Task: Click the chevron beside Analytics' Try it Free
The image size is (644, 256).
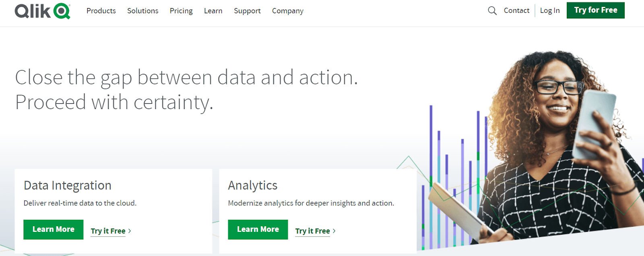Action: pyautogui.click(x=335, y=231)
